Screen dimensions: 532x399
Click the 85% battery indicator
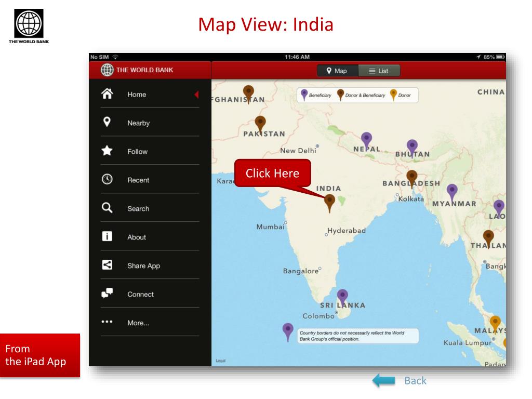pos(494,57)
